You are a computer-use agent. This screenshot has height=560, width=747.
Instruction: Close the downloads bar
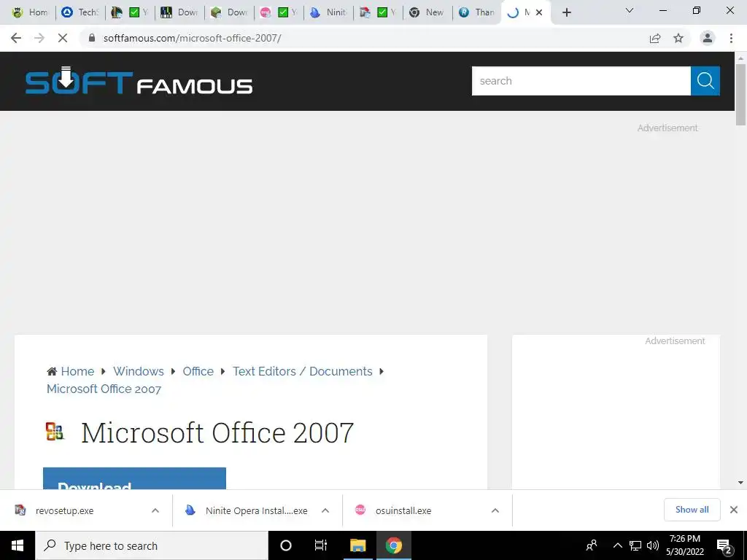coord(734,510)
